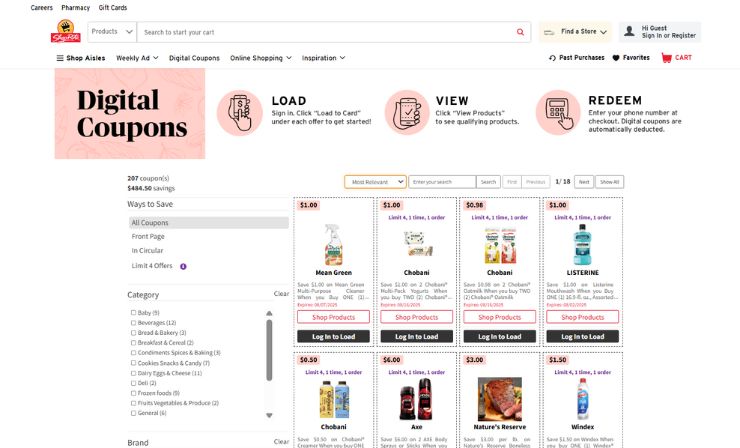Screen dimensions: 740x448
Task: Click the VIEW phone checkmark icon
Action: coord(407,113)
